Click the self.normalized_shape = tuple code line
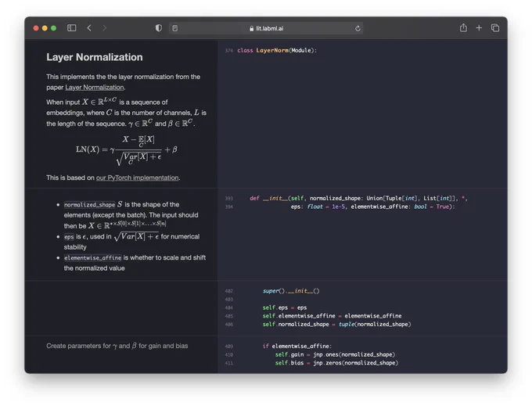Screen dimensions: 532x406 (336, 325)
